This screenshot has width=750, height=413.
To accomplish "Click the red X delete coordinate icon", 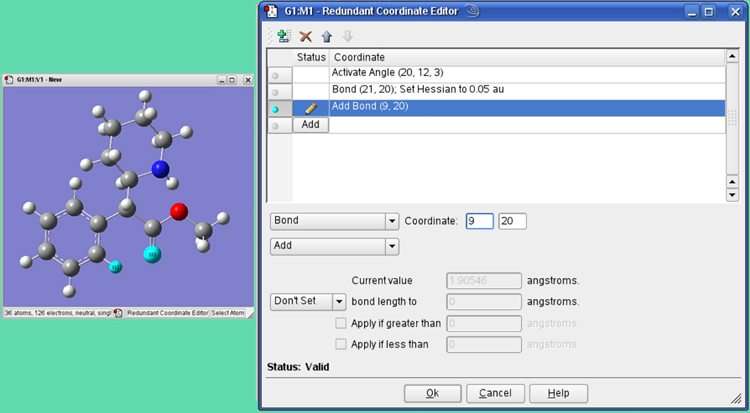I will pos(306,36).
